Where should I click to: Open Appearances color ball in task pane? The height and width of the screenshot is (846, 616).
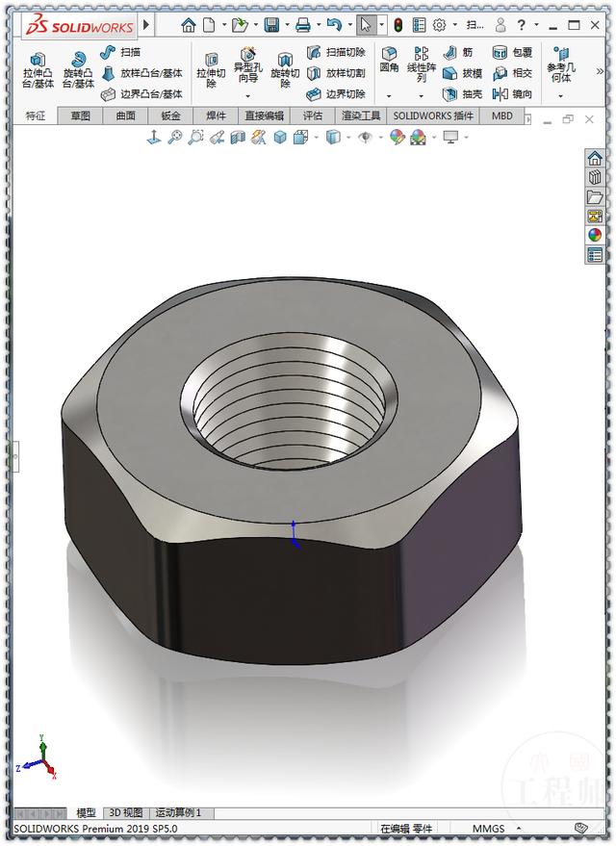595,235
